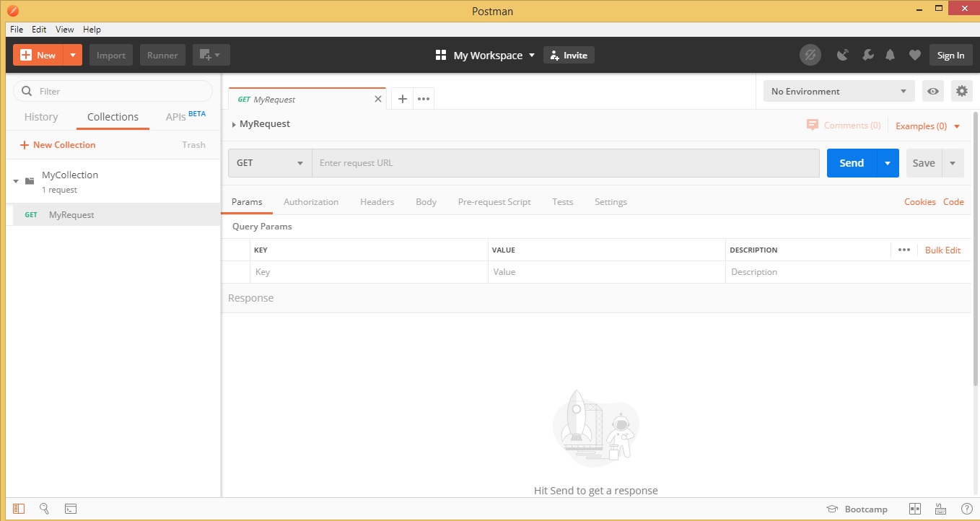The height and width of the screenshot is (521, 980).
Task: Open the Cookies link
Action: pyautogui.click(x=920, y=202)
